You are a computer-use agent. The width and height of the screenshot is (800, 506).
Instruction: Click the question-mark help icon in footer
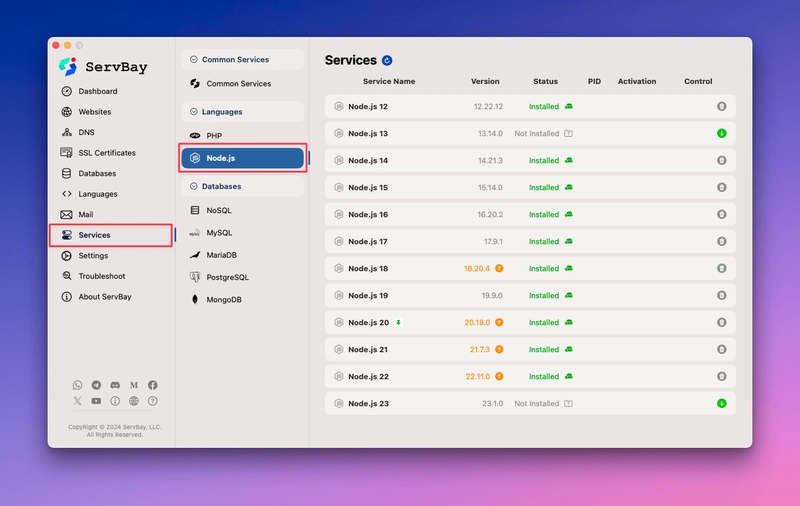tap(153, 401)
